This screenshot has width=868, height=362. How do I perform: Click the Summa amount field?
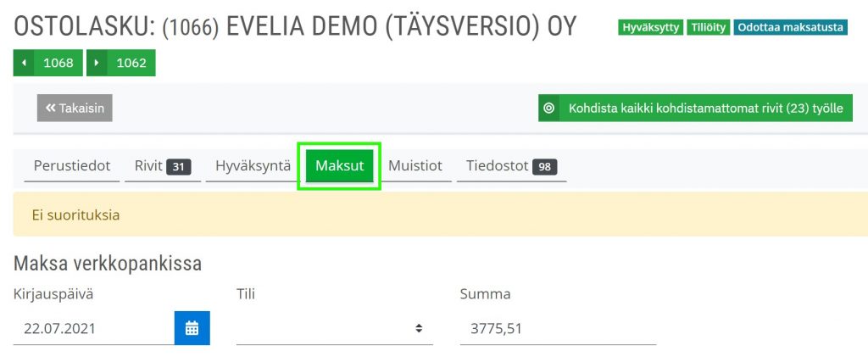(x=558, y=329)
